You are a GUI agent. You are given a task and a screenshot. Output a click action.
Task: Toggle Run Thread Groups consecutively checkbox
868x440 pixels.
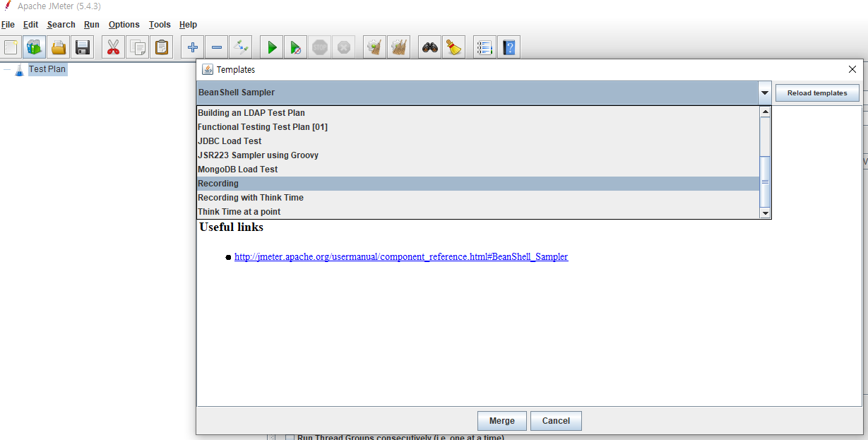(290, 438)
